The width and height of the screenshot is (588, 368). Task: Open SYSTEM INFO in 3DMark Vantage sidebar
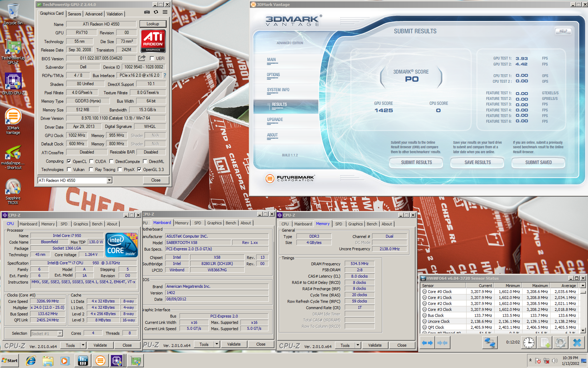(278, 90)
